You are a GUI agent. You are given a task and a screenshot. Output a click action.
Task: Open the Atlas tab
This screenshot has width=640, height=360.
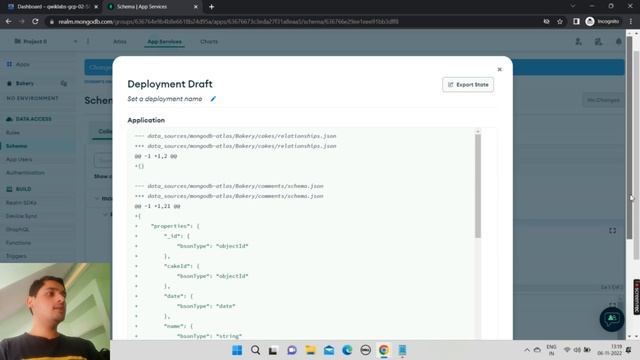[x=120, y=42]
